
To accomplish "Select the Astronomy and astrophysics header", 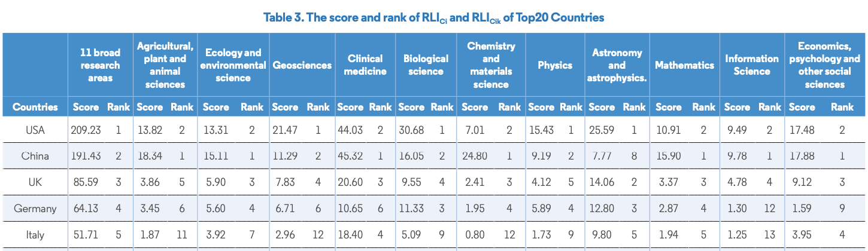I will click(617, 65).
